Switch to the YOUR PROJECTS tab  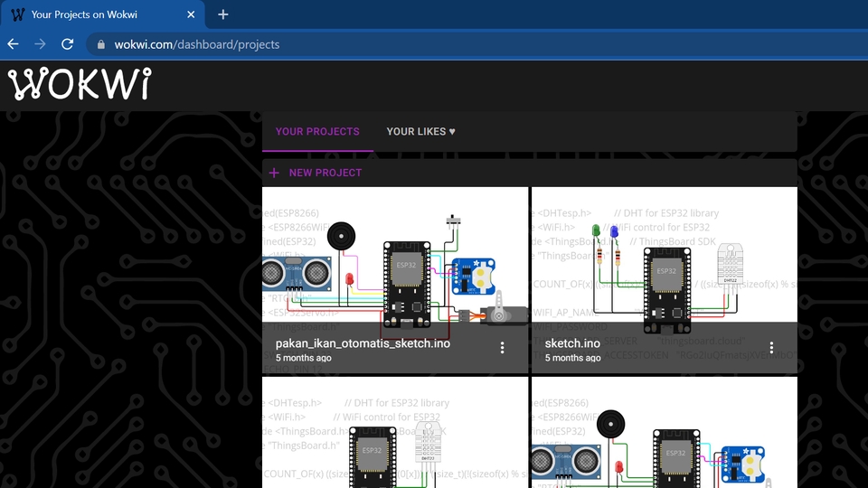pos(317,132)
